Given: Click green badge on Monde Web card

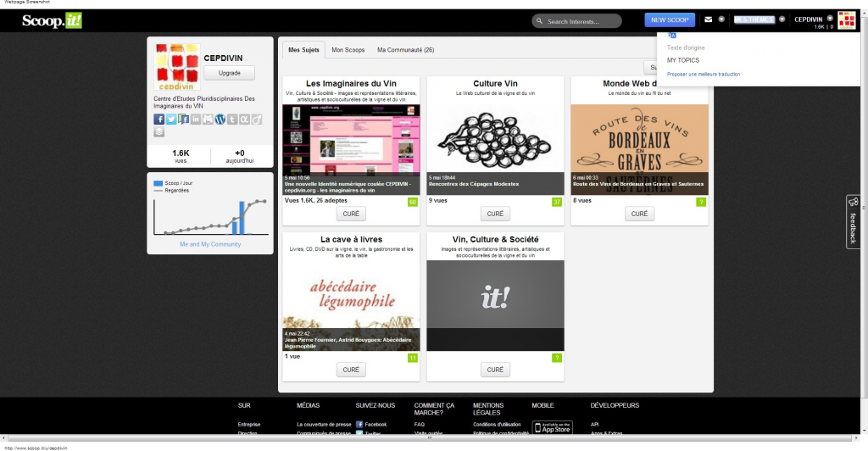Looking at the screenshot, I should pyautogui.click(x=701, y=202).
